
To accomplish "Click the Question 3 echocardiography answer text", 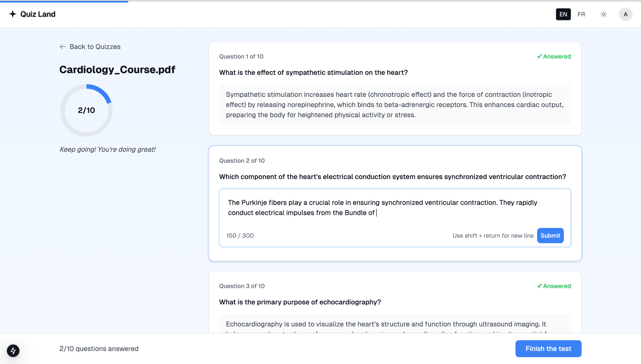I will [x=386, y=324].
